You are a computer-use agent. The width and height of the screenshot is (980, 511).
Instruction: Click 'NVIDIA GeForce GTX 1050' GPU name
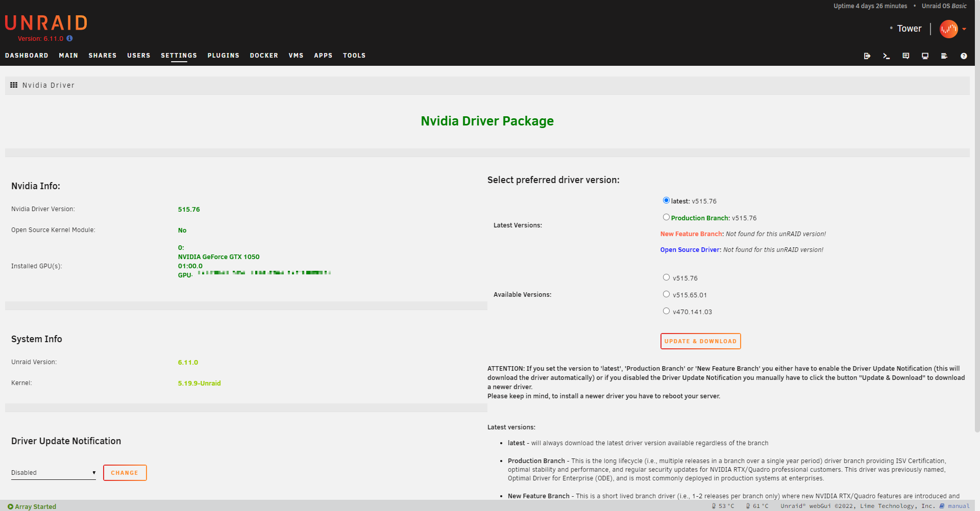point(218,257)
